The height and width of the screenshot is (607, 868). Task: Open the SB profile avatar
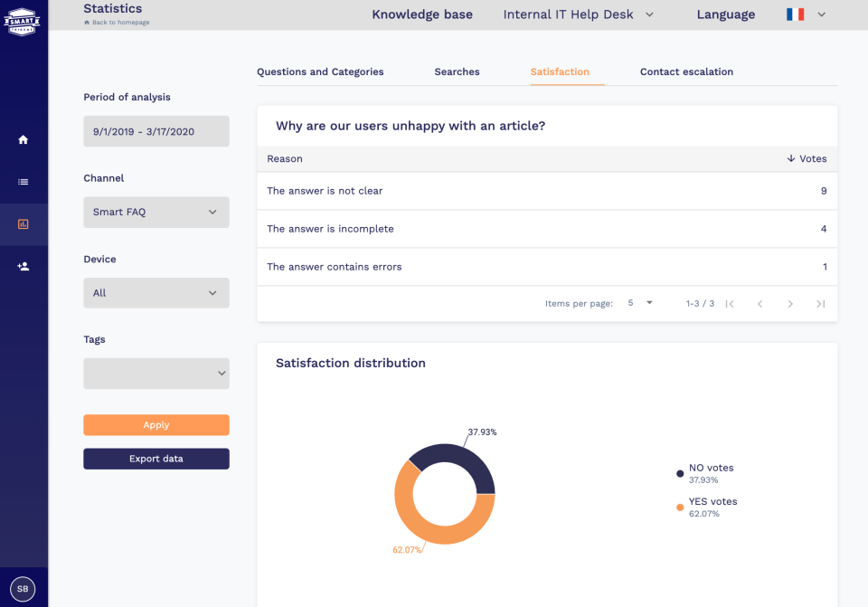coord(23,588)
